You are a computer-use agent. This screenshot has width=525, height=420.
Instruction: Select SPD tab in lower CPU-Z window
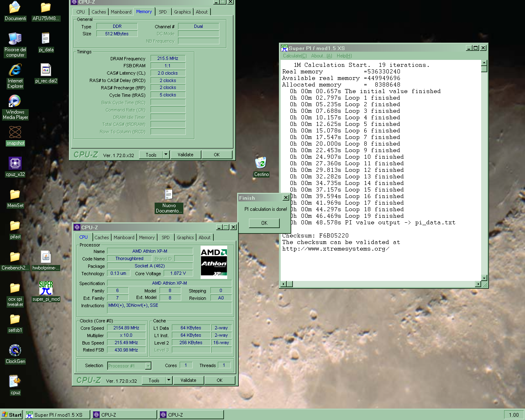click(166, 237)
